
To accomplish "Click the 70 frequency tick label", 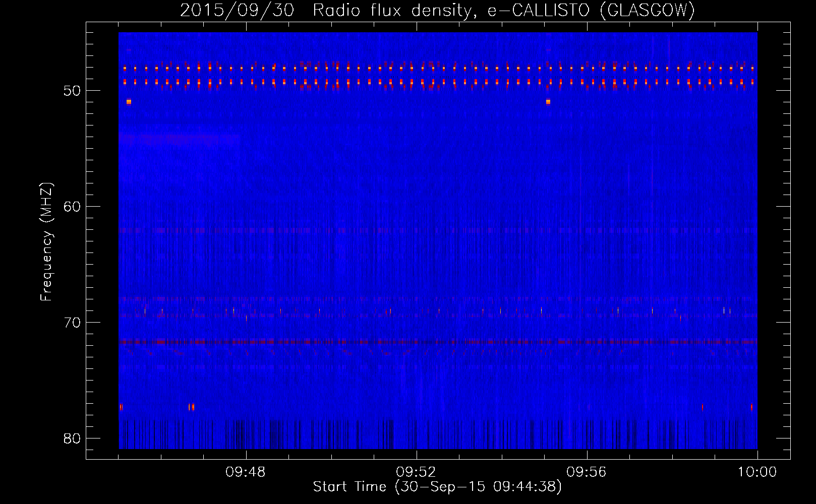I will 72,323.
